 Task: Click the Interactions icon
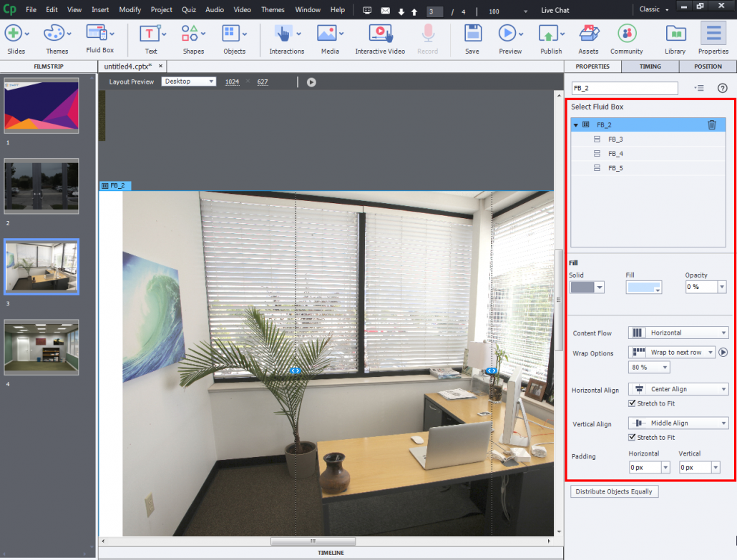click(x=284, y=34)
